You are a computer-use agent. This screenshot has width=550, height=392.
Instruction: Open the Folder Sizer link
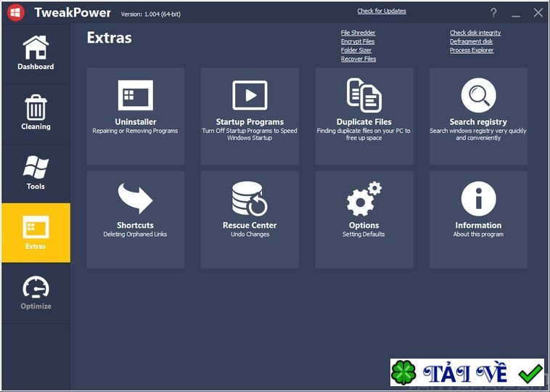[x=356, y=50]
